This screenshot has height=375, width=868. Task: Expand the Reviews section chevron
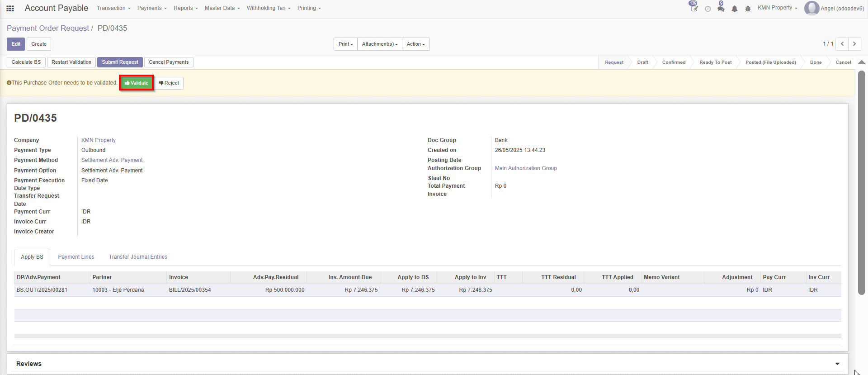(x=837, y=364)
